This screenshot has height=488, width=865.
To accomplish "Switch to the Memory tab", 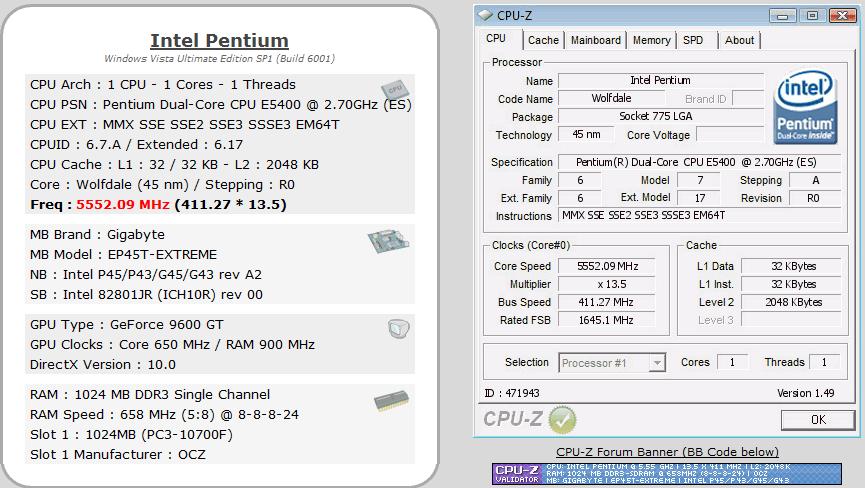I will coord(652,40).
